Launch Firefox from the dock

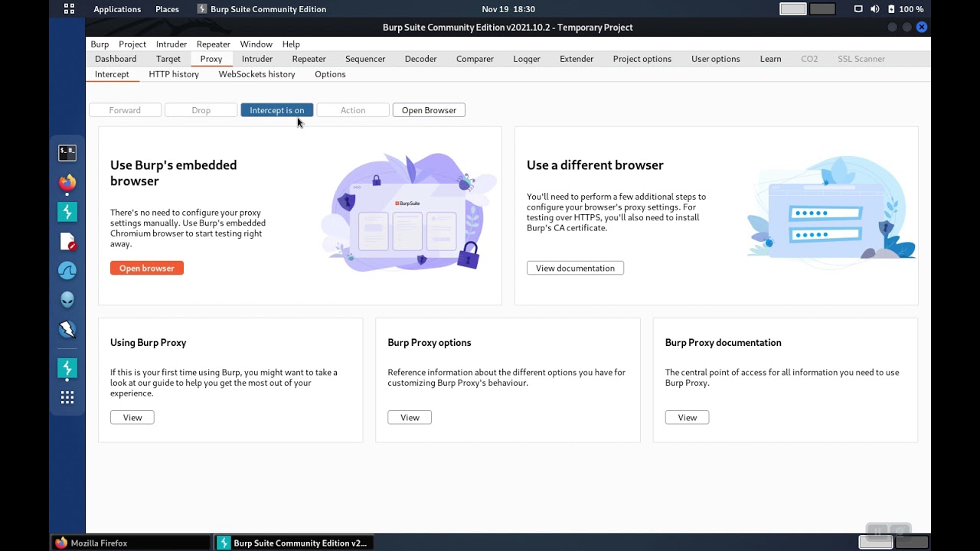click(x=67, y=183)
